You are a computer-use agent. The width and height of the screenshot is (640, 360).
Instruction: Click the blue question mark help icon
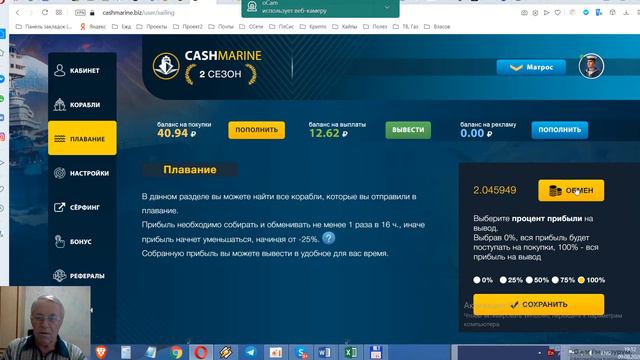point(329,238)
